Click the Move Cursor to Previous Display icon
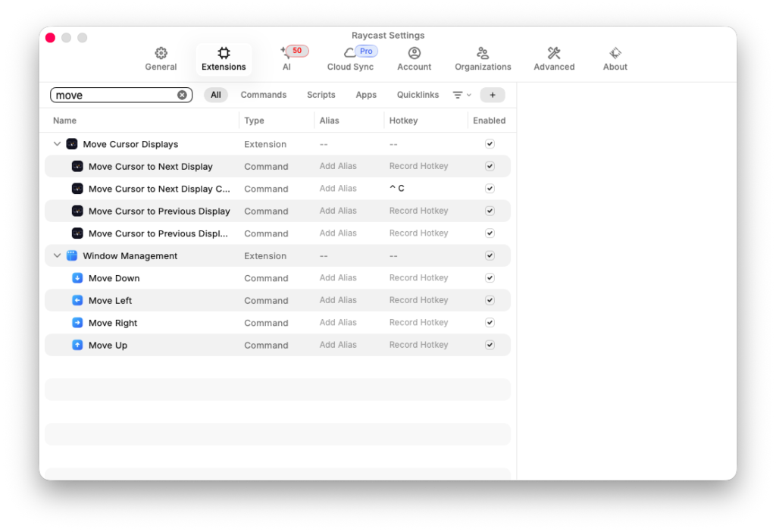The height and width of the screenshot is (532, 776). [77, 211]
